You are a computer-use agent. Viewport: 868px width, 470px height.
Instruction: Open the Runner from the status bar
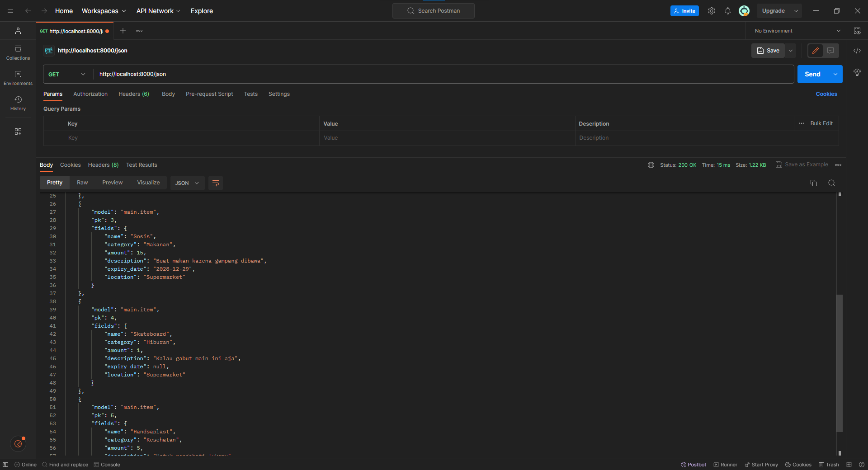[x=726, y=465]
